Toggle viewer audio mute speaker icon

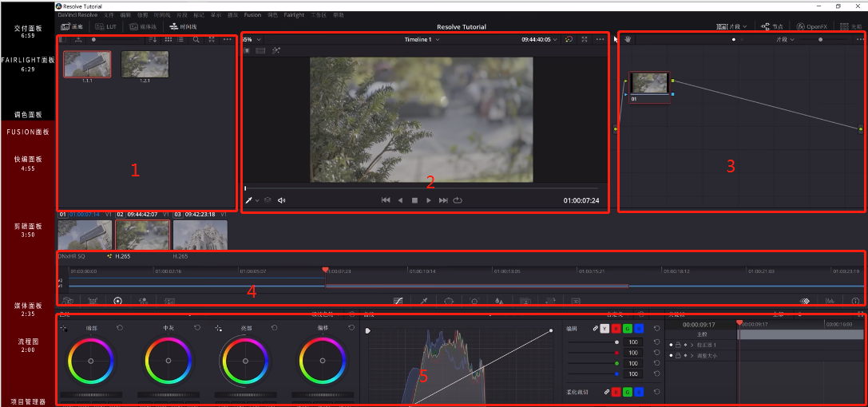(x=281, y=200)
